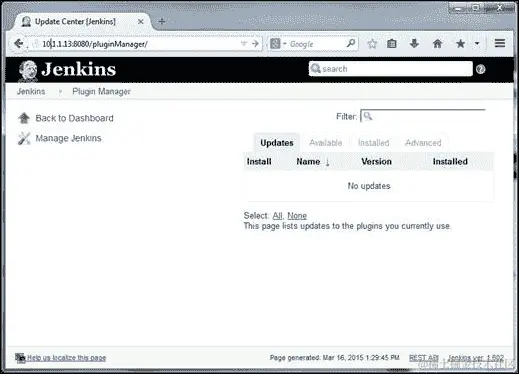Click the Firefox window maximize button

(476, 8)
